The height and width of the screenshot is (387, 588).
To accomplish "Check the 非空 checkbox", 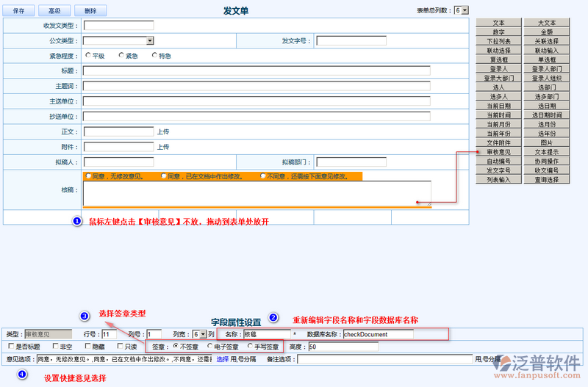I will [56, 346].
